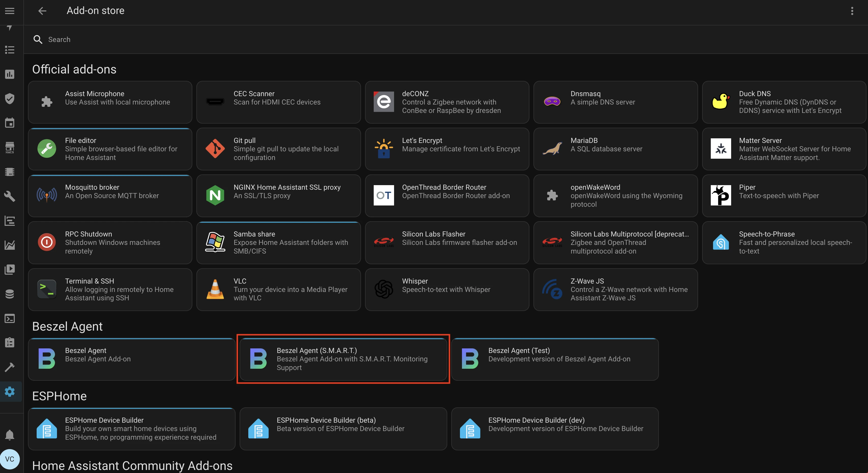Click the Duck DNS duck icon
868x473 pixels.
coord(720,101)
